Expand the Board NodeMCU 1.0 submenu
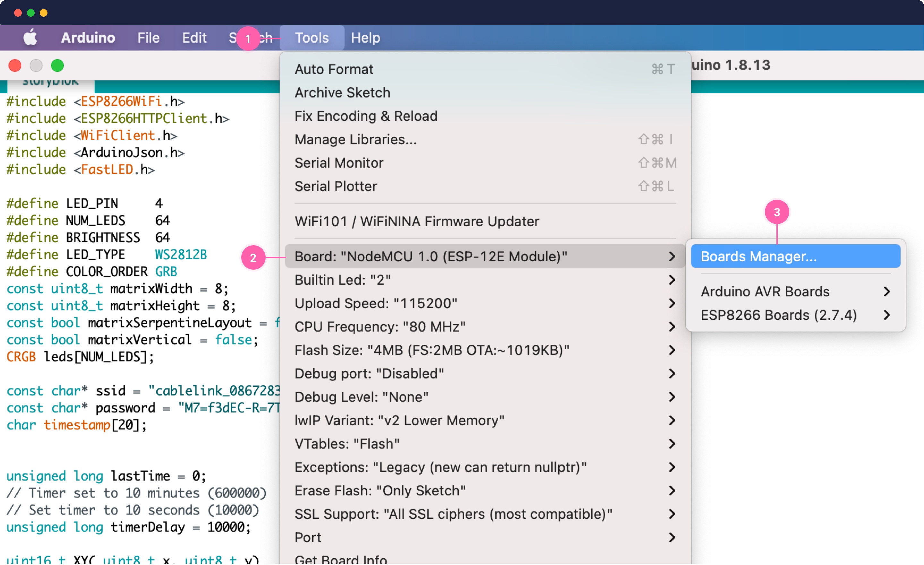The width and height of the screenshot is (924, 565). [485, 256]
